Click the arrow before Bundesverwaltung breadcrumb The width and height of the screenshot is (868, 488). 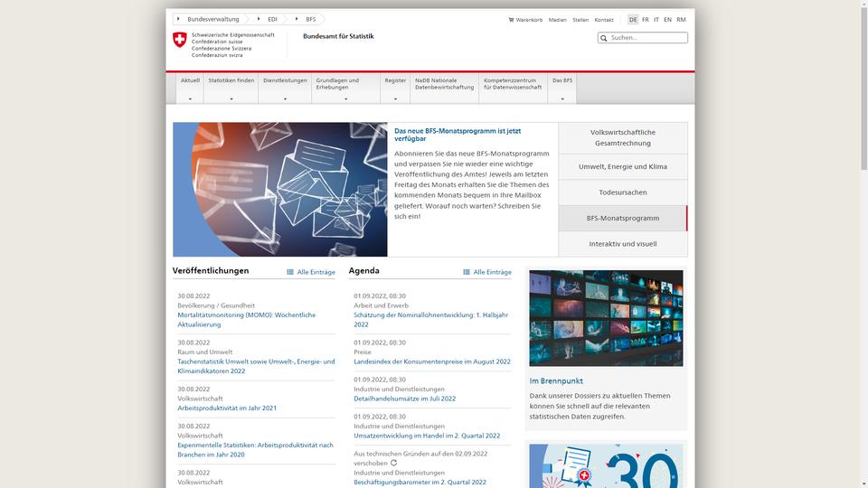(x=178, y=19)
